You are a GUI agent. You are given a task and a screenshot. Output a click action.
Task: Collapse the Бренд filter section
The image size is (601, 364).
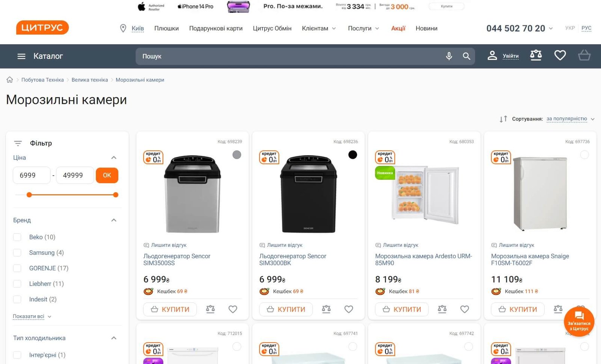pos(114,220)
